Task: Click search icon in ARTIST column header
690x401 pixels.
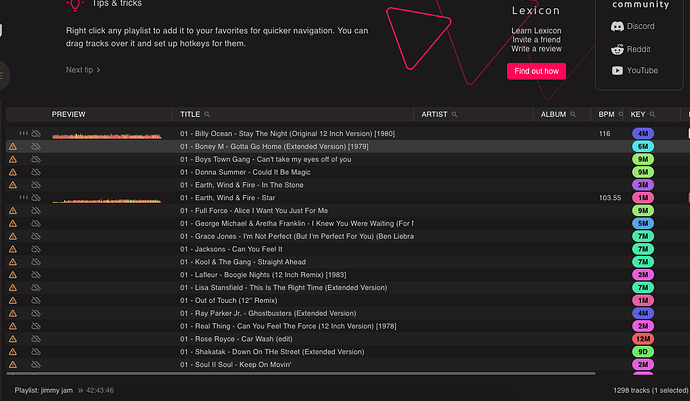Action: coord(454,115)
